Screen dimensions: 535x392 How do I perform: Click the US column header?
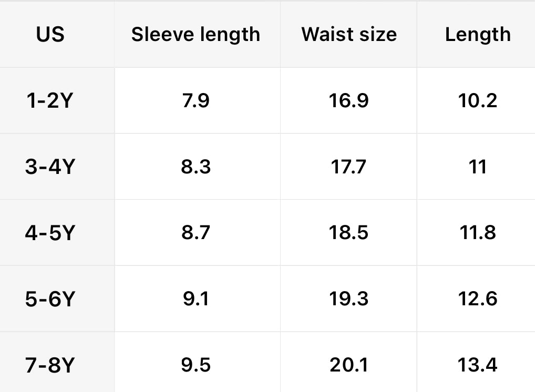(x=50, y=35)
